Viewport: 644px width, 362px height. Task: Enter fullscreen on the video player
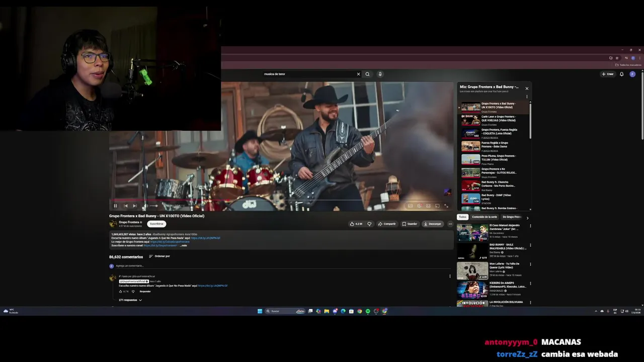446,206
